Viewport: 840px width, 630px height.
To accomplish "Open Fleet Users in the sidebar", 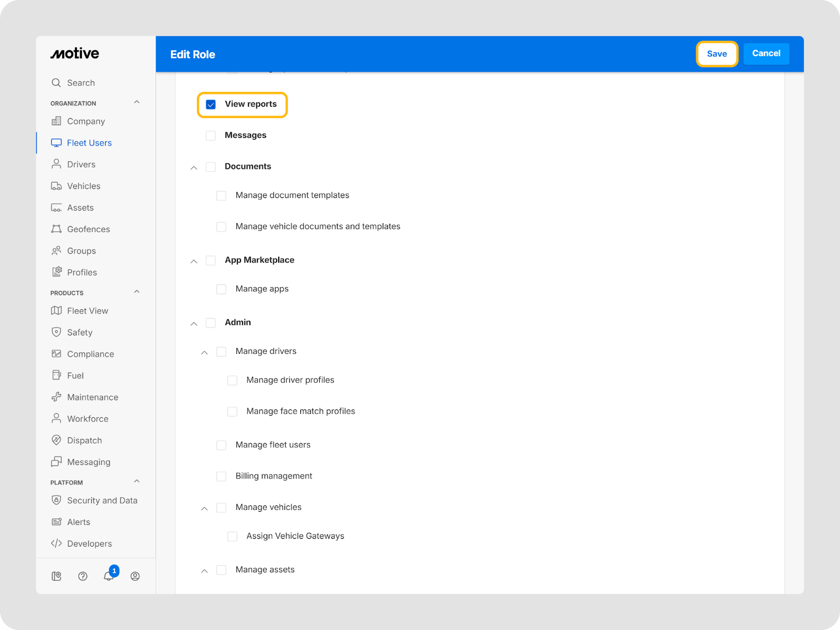I will coord(89,143).
